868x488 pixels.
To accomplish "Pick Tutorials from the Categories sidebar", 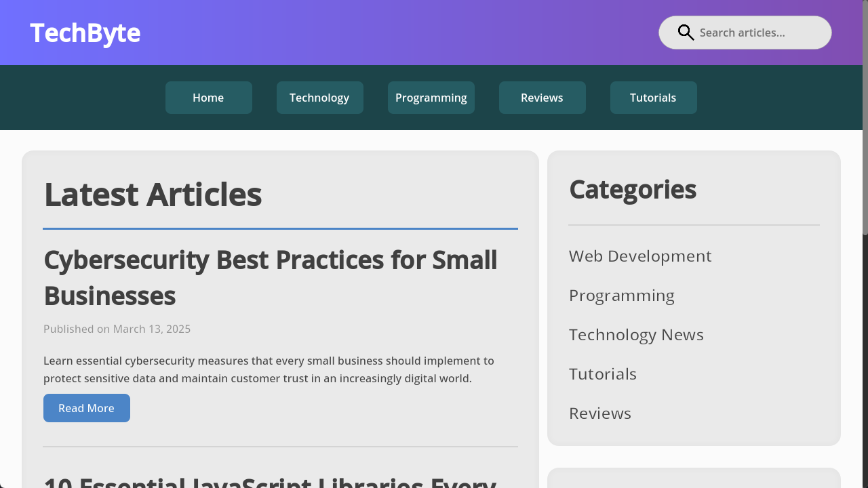I will point(602,374).
